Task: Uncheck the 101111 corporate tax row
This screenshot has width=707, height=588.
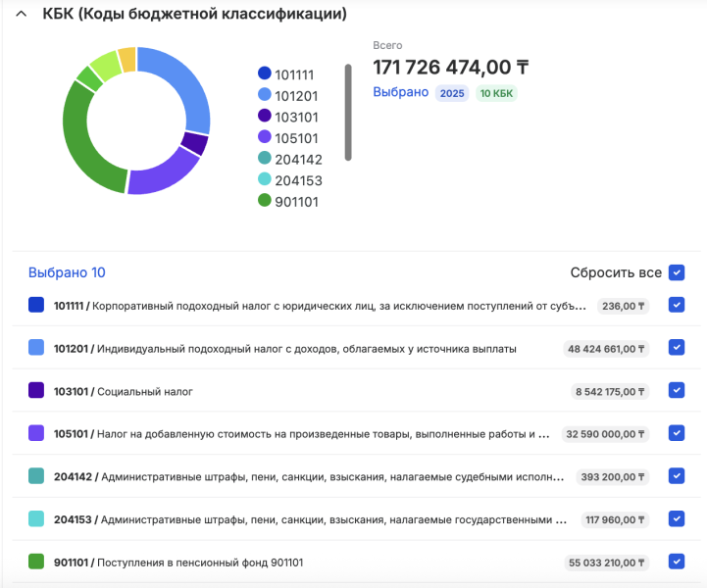Action: (x=676, y=306)
